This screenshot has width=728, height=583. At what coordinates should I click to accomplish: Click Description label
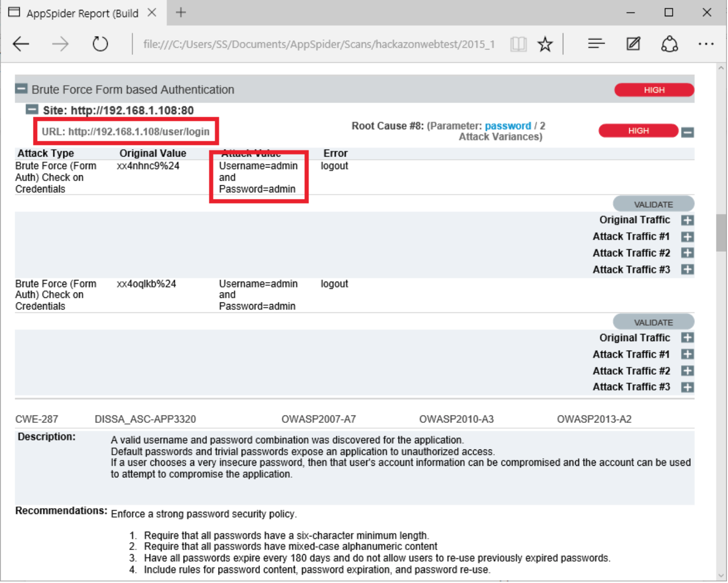(x=47, y=437)
